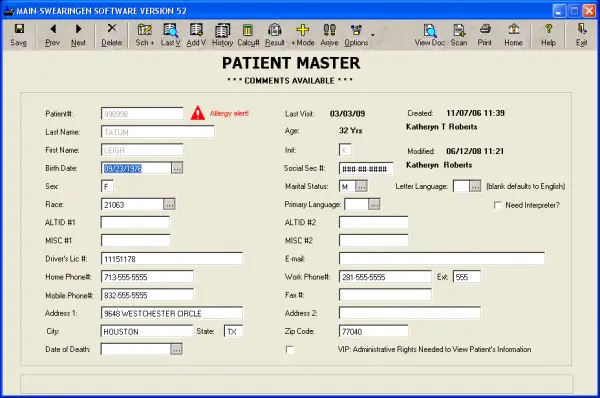
Task: Click the Allergy alert warning triangle
Action: pos(198,113)
